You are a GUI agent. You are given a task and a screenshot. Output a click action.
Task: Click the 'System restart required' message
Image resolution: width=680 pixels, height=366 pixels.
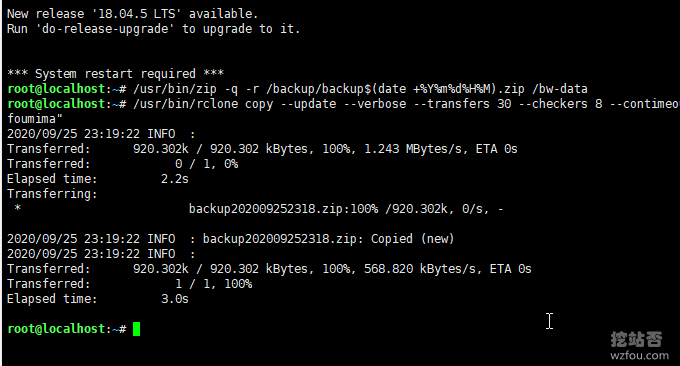(115, 74)
